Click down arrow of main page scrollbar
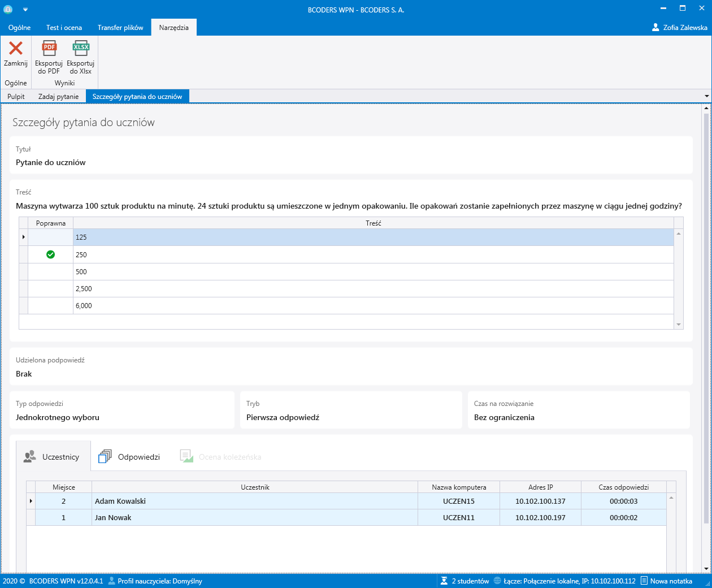 706,569
